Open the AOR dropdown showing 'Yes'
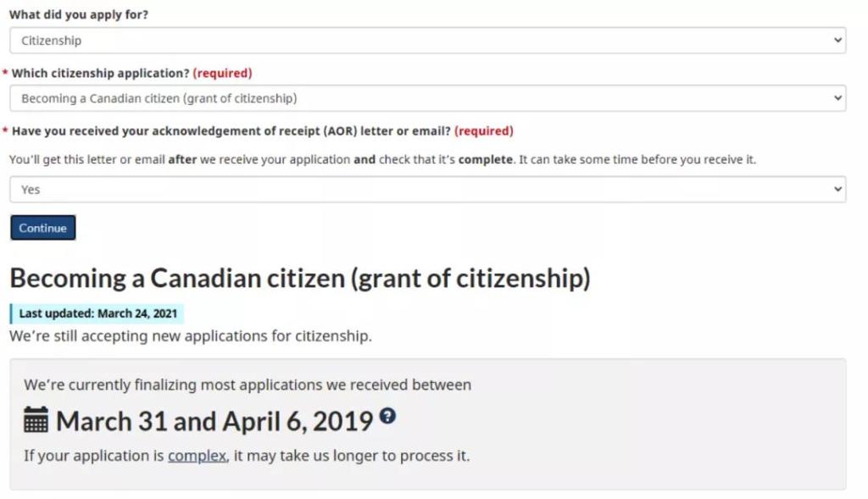This screenshot has height=499, width=868. coord(427,190)
